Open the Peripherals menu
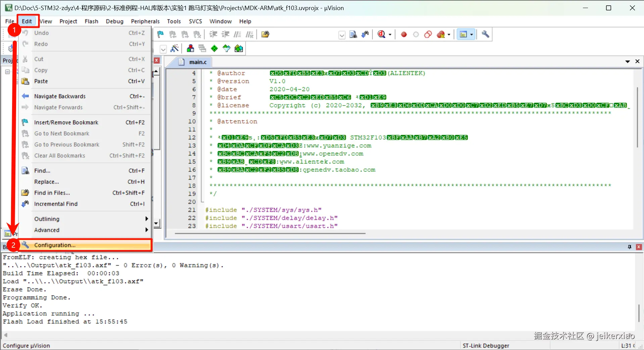644x350 pixels. pos(145,21)
